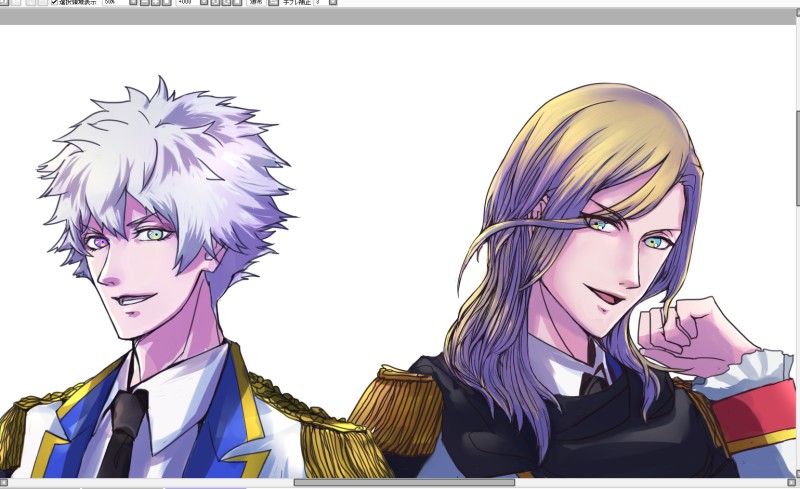This screenshot has width=800, height=489.
Task: Rotate the canvas view counterclockwise
Action: click(x=215, y=2)
